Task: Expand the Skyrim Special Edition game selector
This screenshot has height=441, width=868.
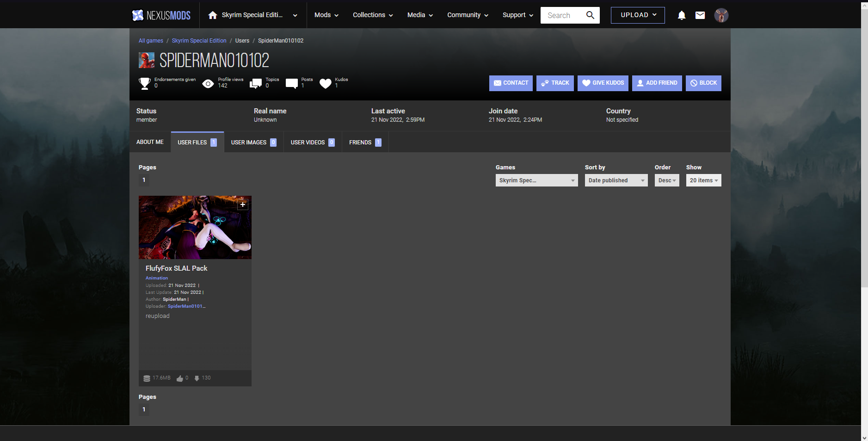Action: click(x=252, y=15)
